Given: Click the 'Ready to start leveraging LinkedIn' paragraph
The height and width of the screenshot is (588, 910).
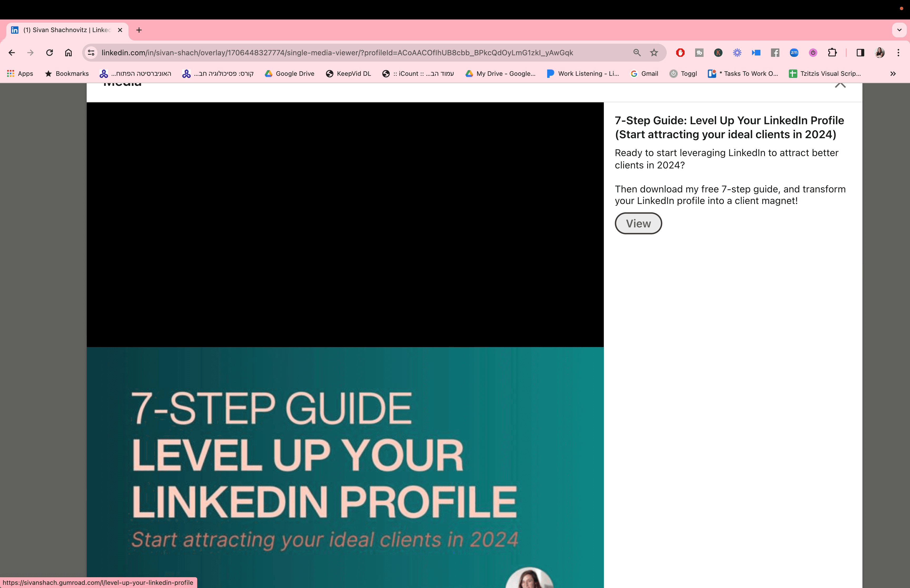Looking at the screenshot, I should point(727,159).
